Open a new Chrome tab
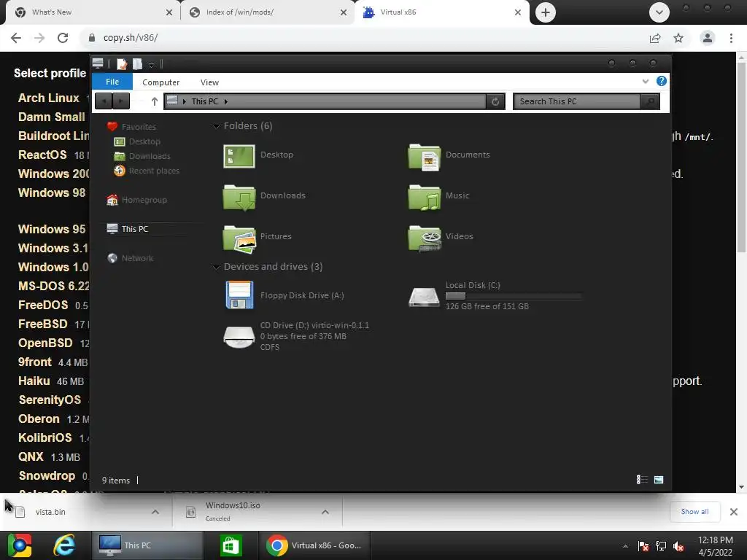 coord(546,12)
